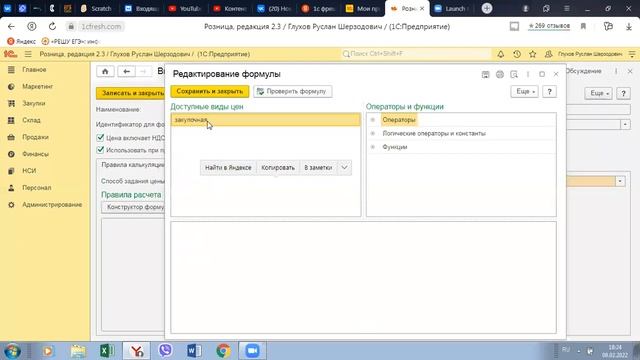The width and height of the screenshot is (640, 360).
Task: Toggle 'Использовать при п...' checkbox
Action: point(100,150)
